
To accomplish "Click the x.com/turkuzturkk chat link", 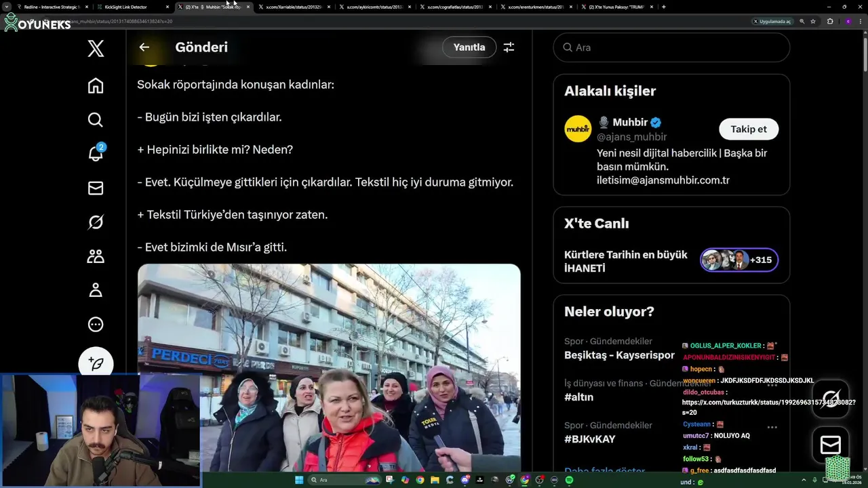I will [x=768, y=407].
